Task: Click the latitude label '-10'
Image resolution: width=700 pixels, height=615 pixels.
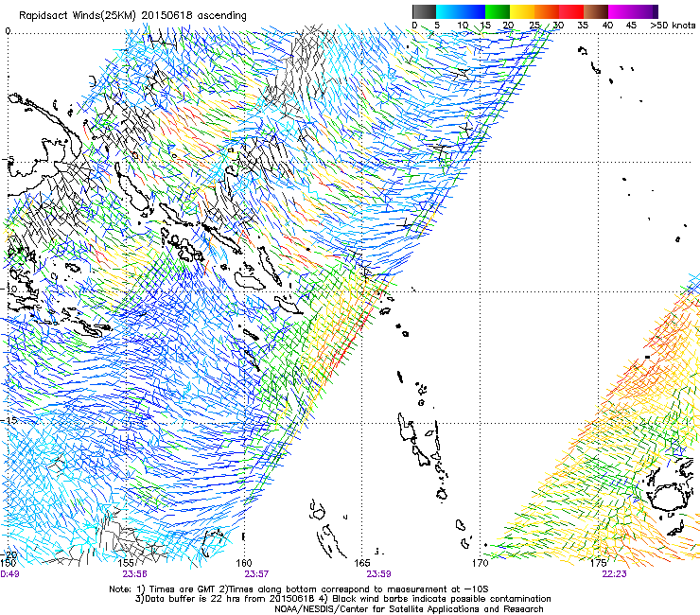Action: click(x=9, y=289)
